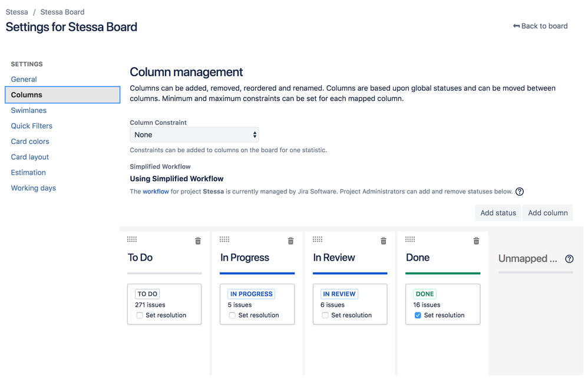The width and height of the screenshot is (588, 378).
Task: Open Working days settings
Action: (x=34, y=188)
